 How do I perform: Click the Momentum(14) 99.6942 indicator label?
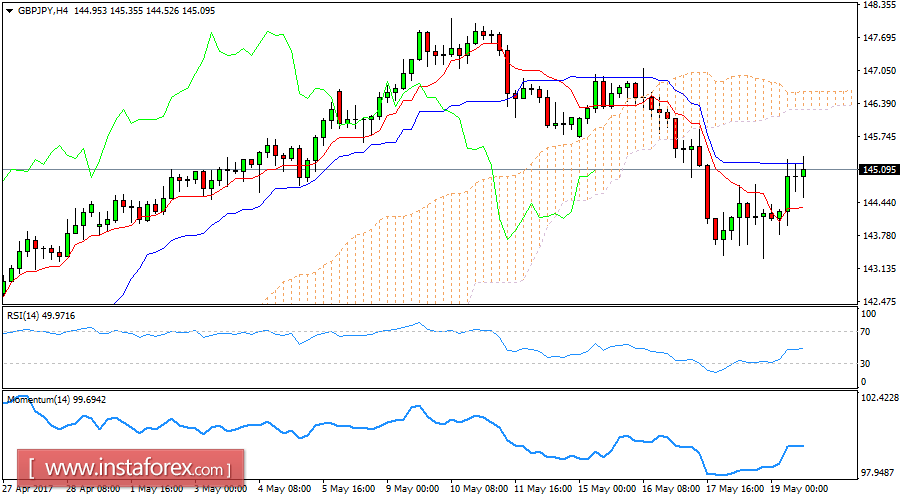(56, 400)
